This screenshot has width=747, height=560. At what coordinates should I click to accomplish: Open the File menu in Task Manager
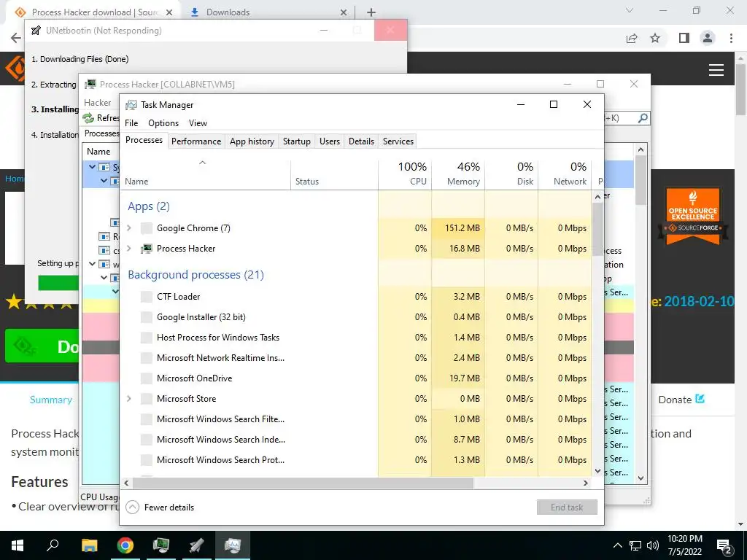click(x=131, y=122)
